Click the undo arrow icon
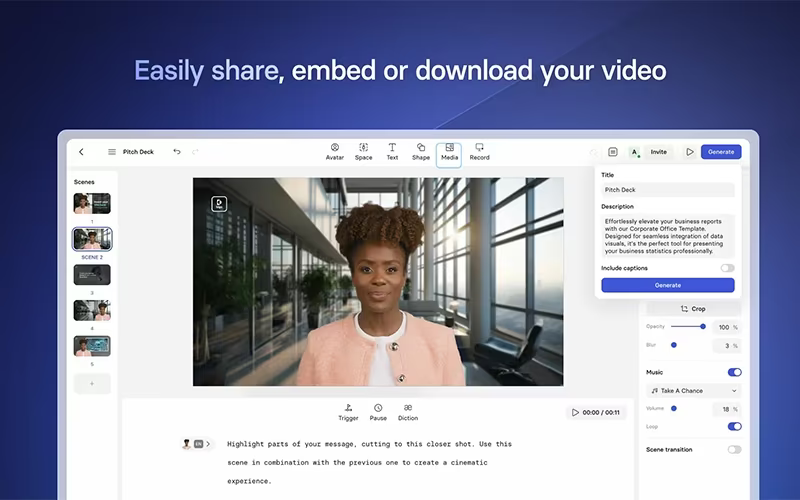Image resolution: width=800 pixels, height=500 pixels. [x=177, y=152]
